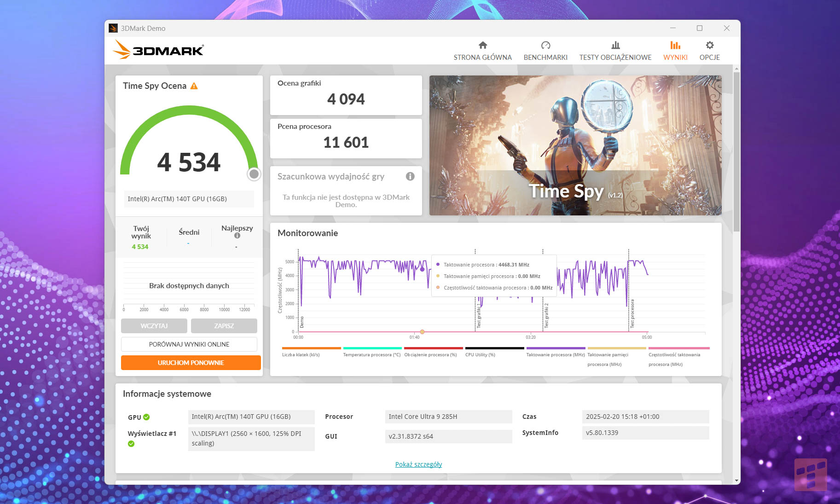840x504 pixels.
Task: Click the Czas value 2025-02-20 15:18
Action: (646, 417)
